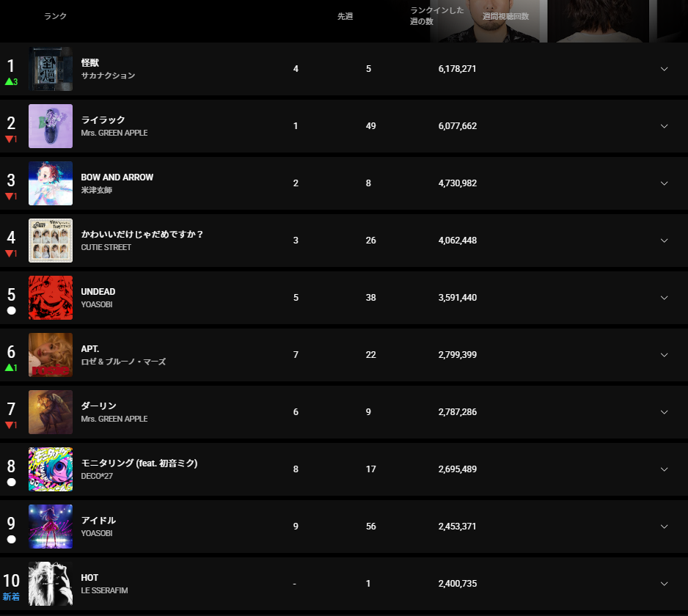Click the 先週 column header

click(345, 16)
